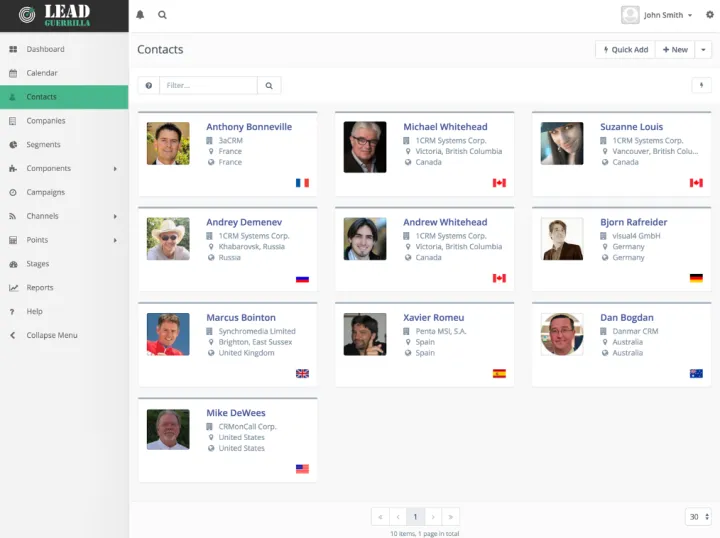
Task: Go to Dashboard in the sidebar
Action: 45,49
